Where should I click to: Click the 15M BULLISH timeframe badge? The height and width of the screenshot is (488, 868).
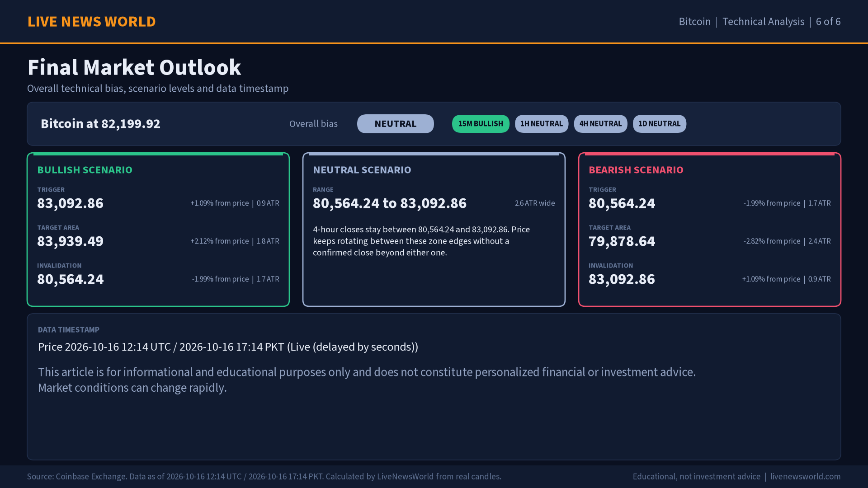tap(481, 124)
